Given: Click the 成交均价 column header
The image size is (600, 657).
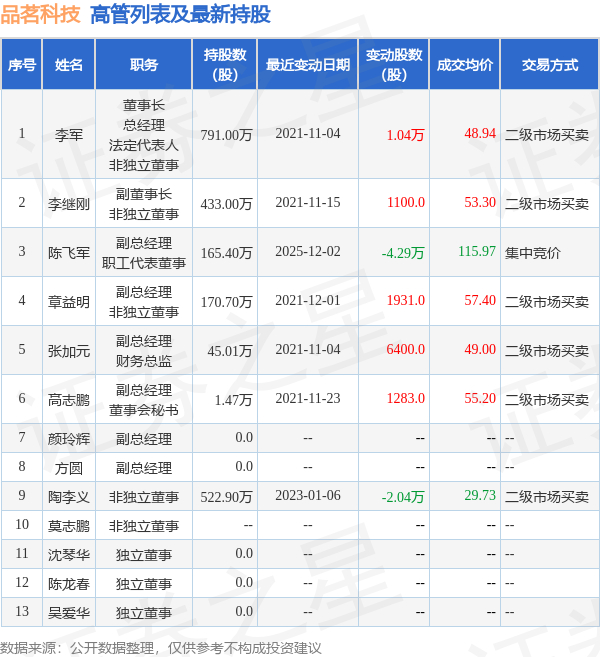Looking at the screenshot, I should [x=465, y=65].
